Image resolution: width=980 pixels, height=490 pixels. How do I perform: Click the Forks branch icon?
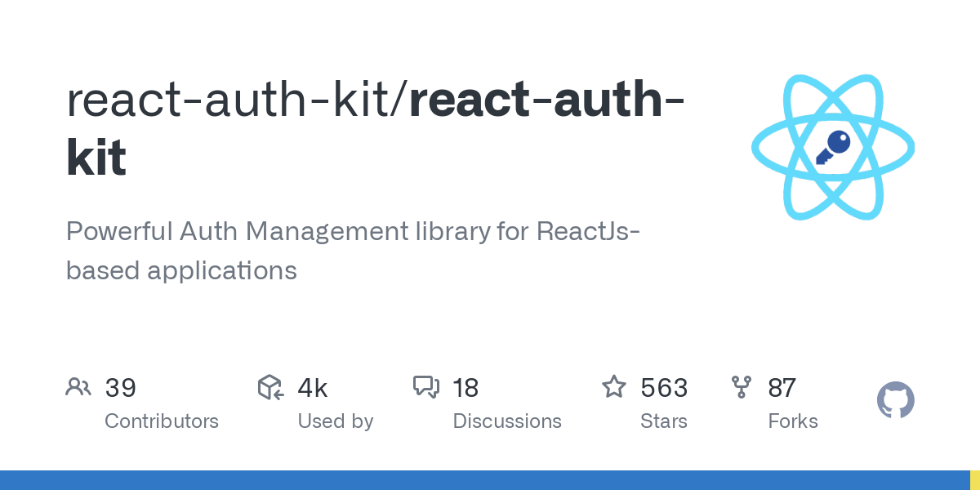click(x=741, y=387)
